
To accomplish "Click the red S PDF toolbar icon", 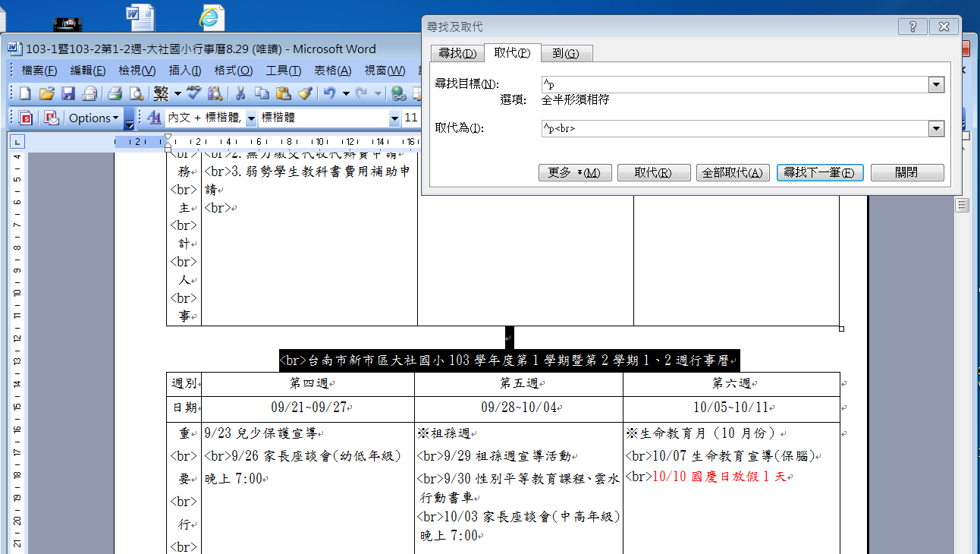I will (26, 118).
